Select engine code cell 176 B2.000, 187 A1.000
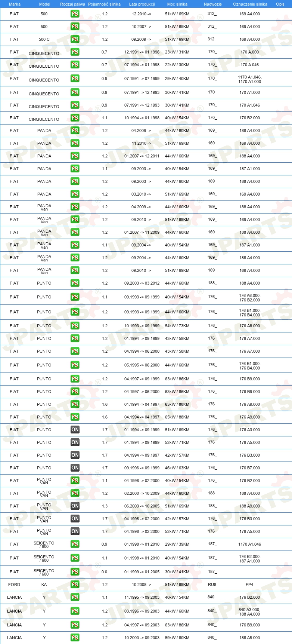Viewport: 292px width, 644px height. coord(250,559)
